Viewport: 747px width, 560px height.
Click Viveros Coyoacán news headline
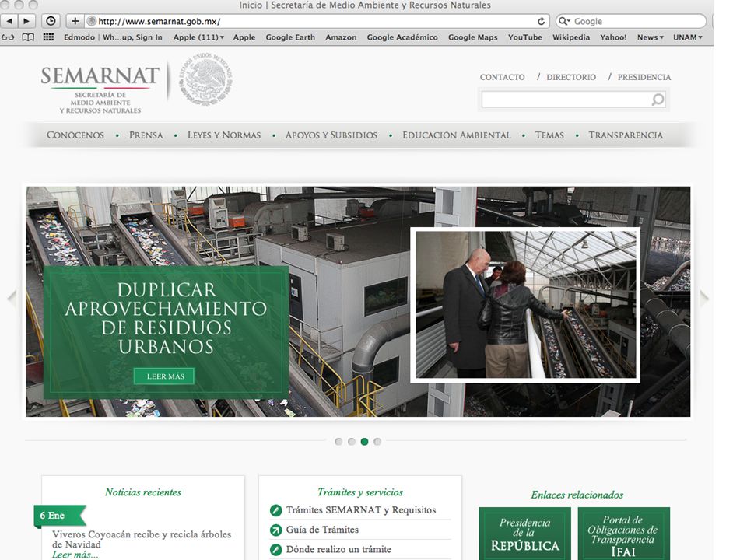click(142, 539)
